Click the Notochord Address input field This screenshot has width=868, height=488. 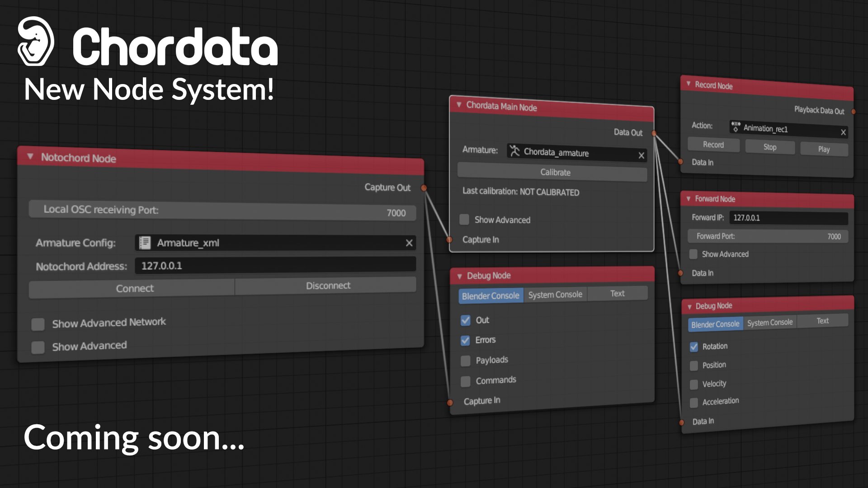click(275, 265)
